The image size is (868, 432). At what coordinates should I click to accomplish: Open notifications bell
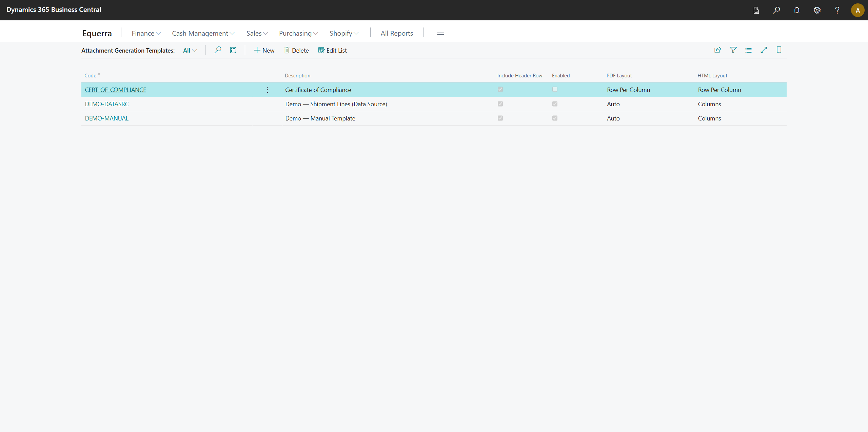[797, 10]
